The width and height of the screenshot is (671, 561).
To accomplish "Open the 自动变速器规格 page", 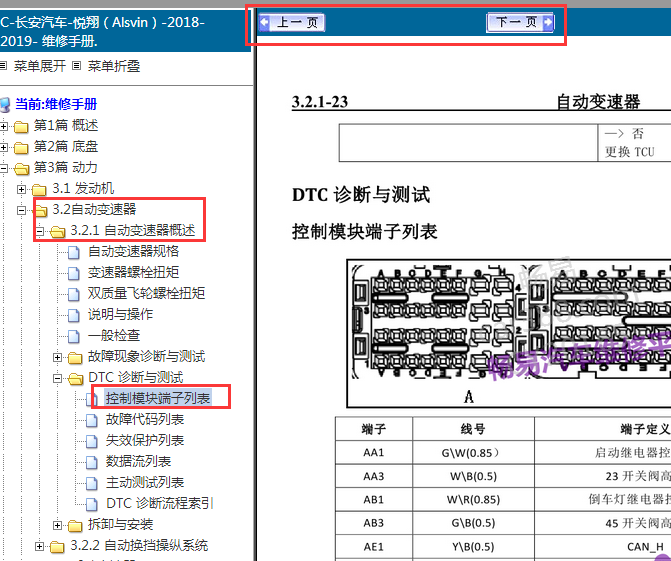I will coord(134,252).
